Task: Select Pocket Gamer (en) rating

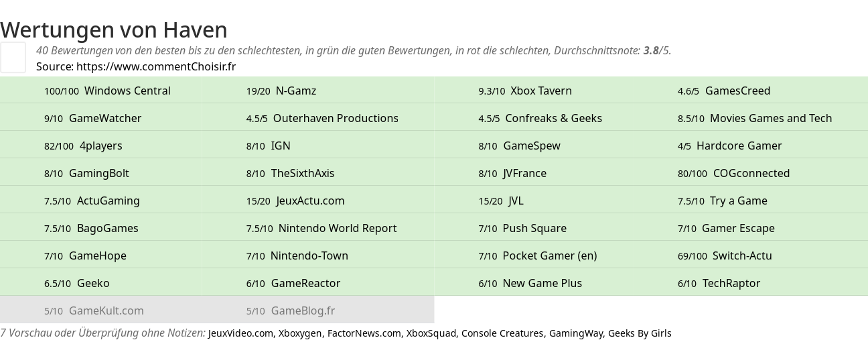Action: [x=538, y=256]
